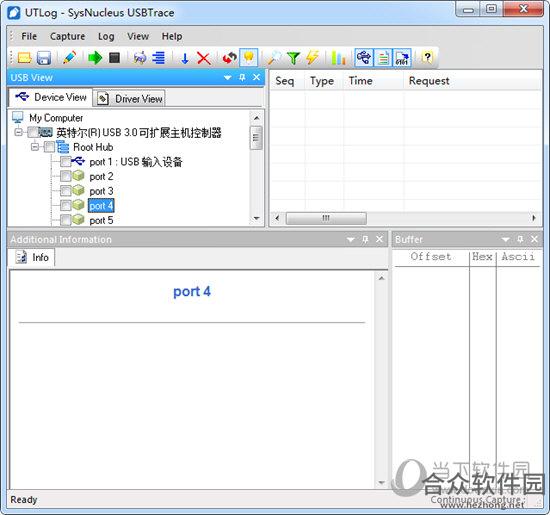
Task: Open the Help menu
Action: 172,36
